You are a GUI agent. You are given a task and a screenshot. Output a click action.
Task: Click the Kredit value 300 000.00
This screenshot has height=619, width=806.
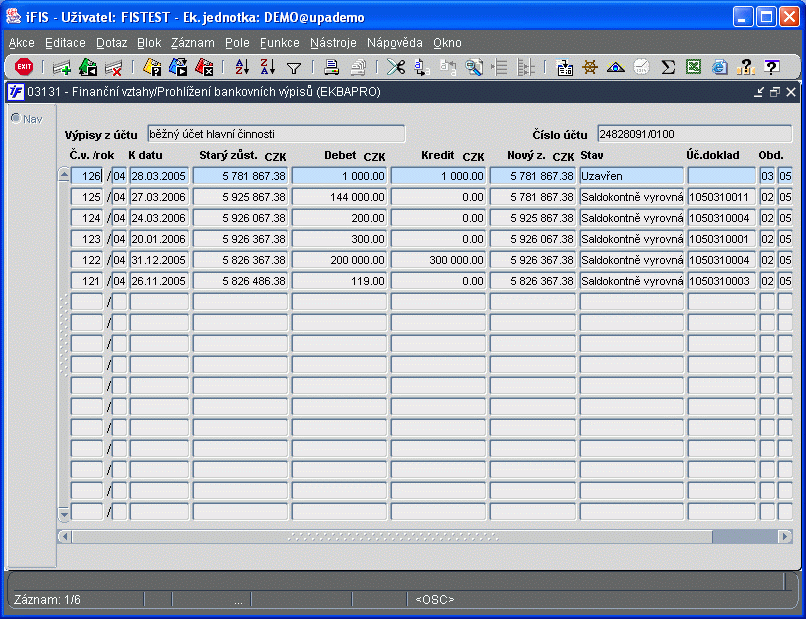coord(438,260)
